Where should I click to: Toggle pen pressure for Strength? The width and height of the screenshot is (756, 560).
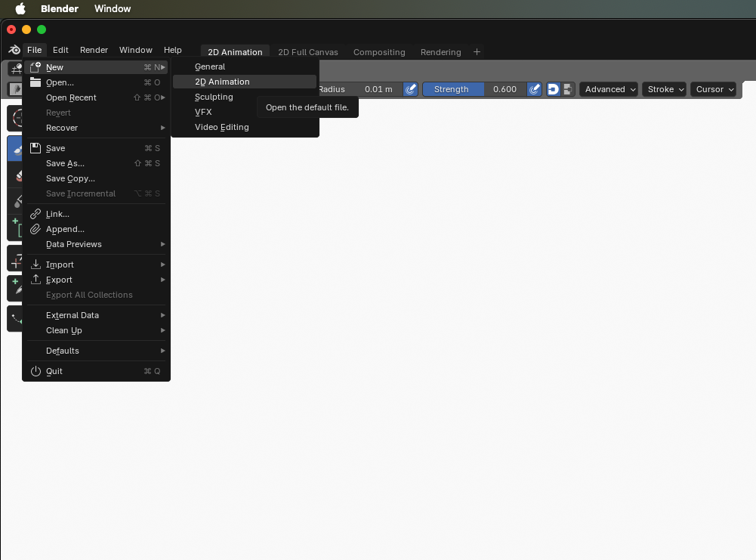pyautogui.click(x=535, y=89)
